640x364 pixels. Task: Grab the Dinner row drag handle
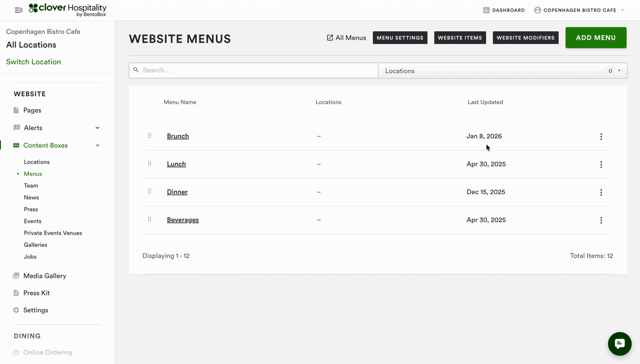[x=150, y=191]
